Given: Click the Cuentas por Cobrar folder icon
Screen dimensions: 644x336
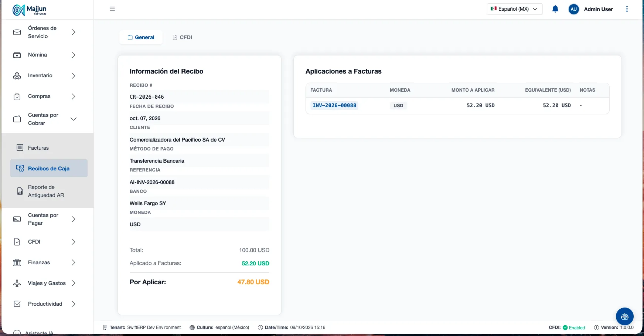Looking at the screenshot, I should (17, 119).
